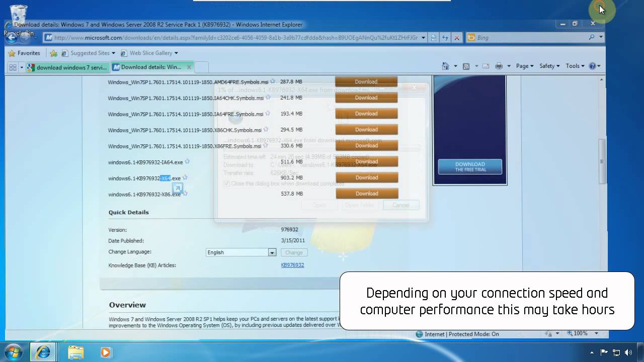Click the star beside AMD64FRE.Symbols.msi

pyautogui.click(x=273, y=81)
